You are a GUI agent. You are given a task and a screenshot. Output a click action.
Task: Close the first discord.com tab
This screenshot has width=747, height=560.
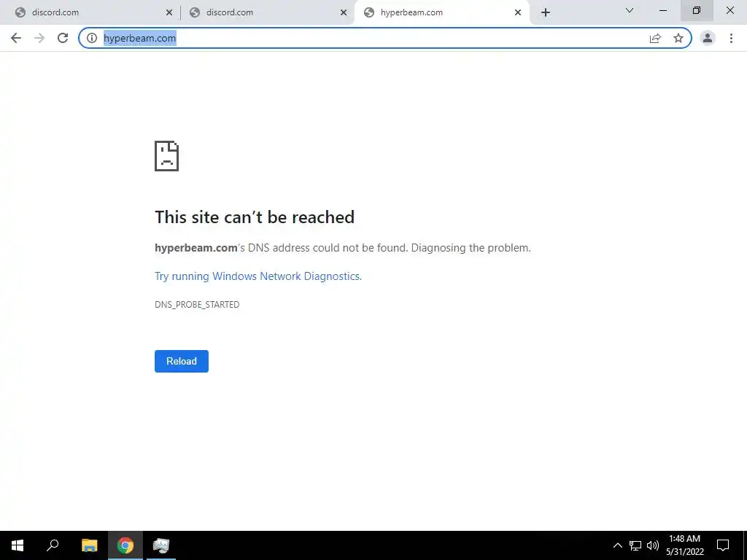point(169,12)
